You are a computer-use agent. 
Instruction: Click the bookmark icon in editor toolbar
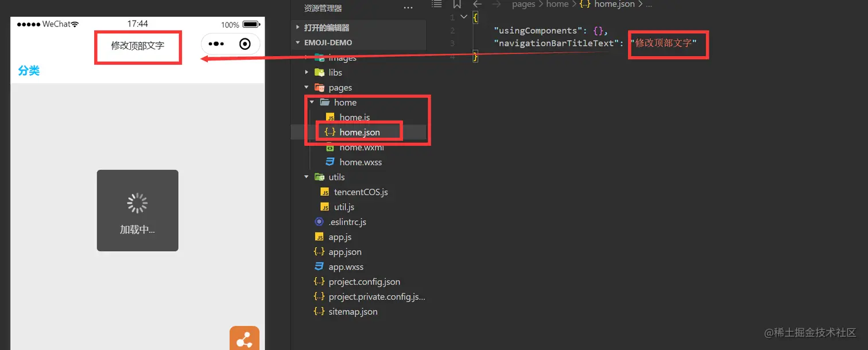pos(457,4)
